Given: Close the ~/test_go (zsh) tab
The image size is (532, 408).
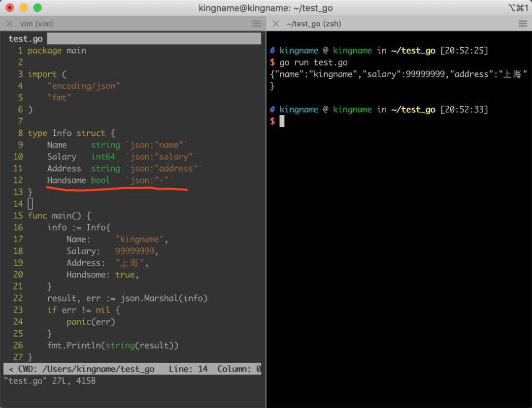Looking at the screenshot, I should pyautogui.click(x=276, y=24).
